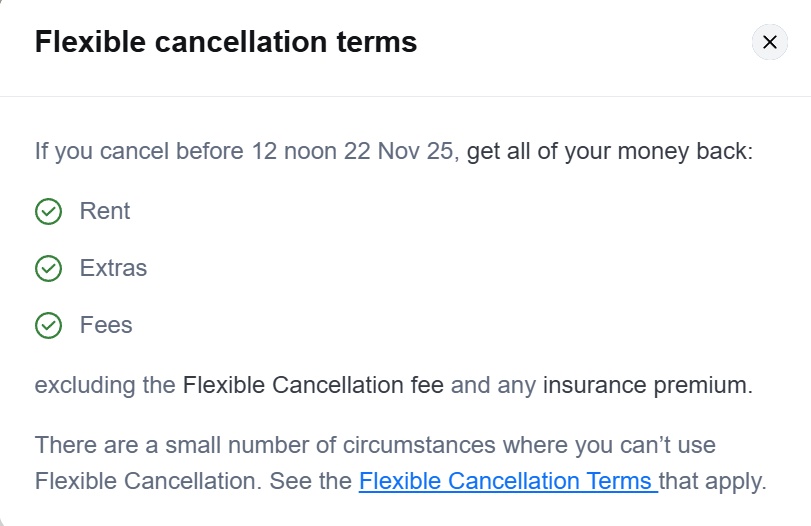Click the "excluding the" text

point(105,384)
